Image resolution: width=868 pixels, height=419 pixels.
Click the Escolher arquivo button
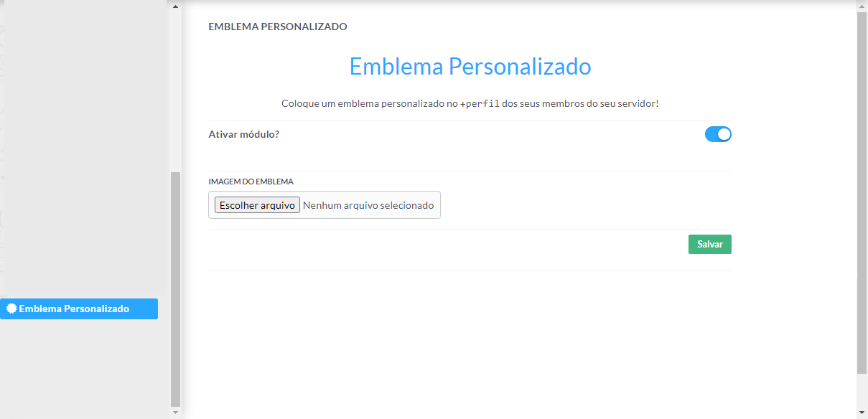257,205
